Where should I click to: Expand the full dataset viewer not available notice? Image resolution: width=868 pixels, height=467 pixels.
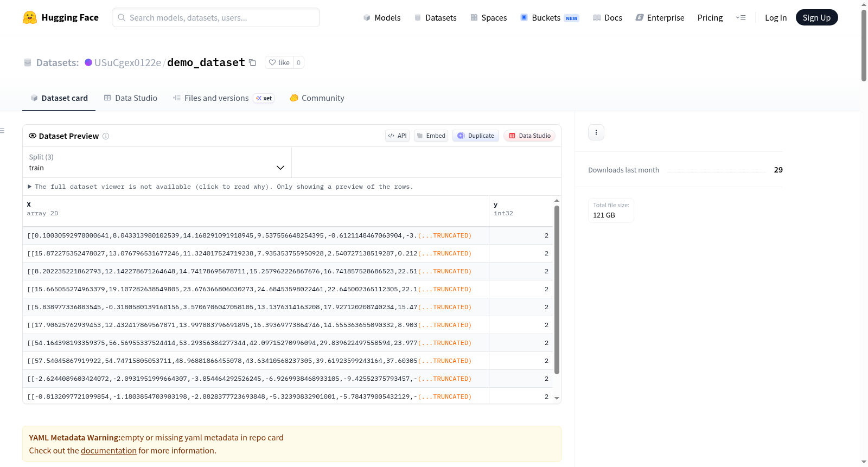pos(221,187)
